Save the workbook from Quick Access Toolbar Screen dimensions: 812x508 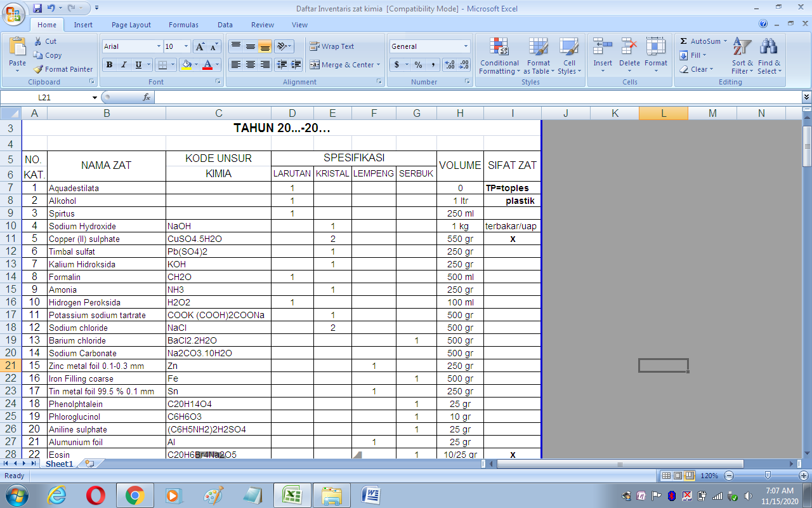click(x=37, y=8)
